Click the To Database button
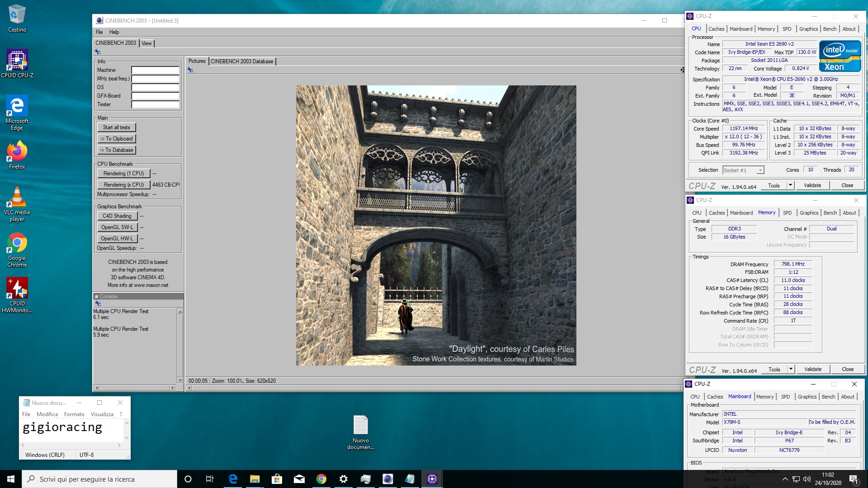868x488 pixels. click(x=116, y=150)
